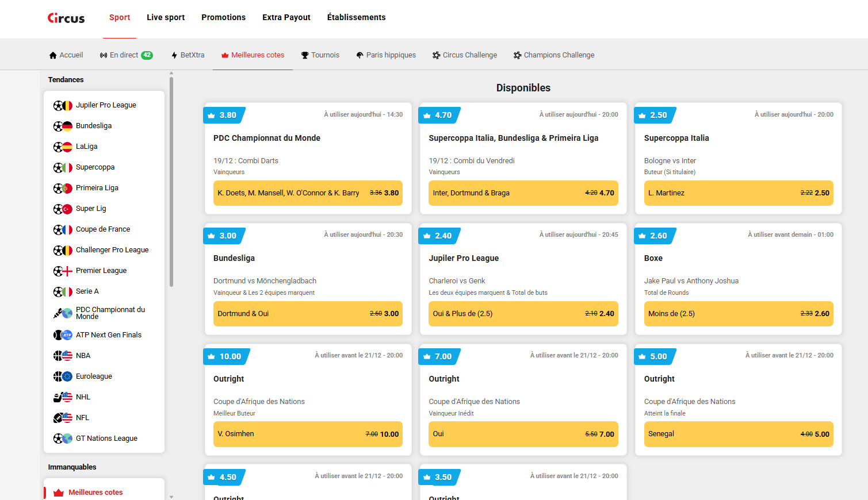Click the Champions Challenge gear icon
Image resolution: width=868 pixels, height=500 pixels.
pos(518,55)
